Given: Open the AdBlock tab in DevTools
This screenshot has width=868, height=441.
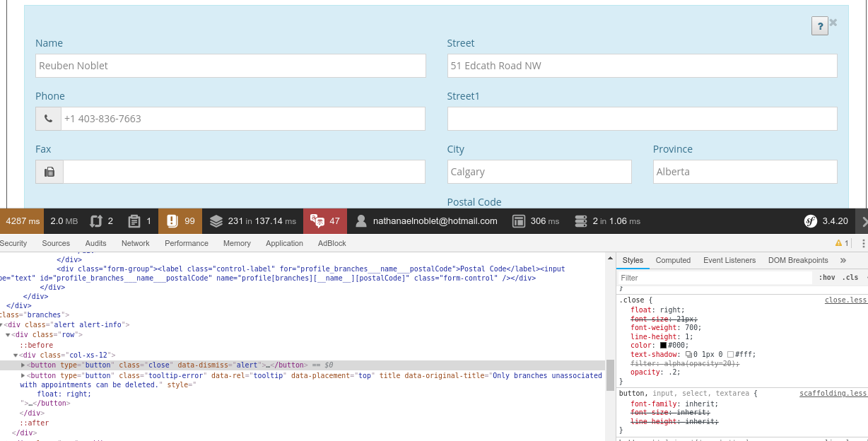Looking at the screenshot, I should click(332, 243).
